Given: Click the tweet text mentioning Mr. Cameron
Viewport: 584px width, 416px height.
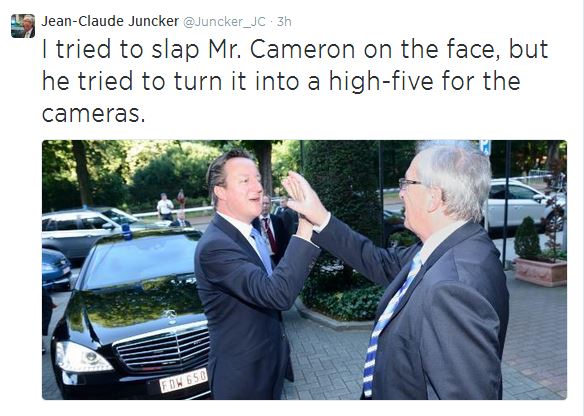Looking at the screenshot, I should pos(295,81).
